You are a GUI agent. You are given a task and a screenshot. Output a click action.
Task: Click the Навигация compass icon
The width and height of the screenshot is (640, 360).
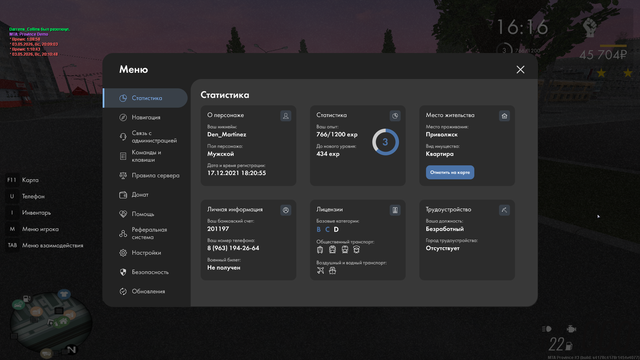point(123,117)
